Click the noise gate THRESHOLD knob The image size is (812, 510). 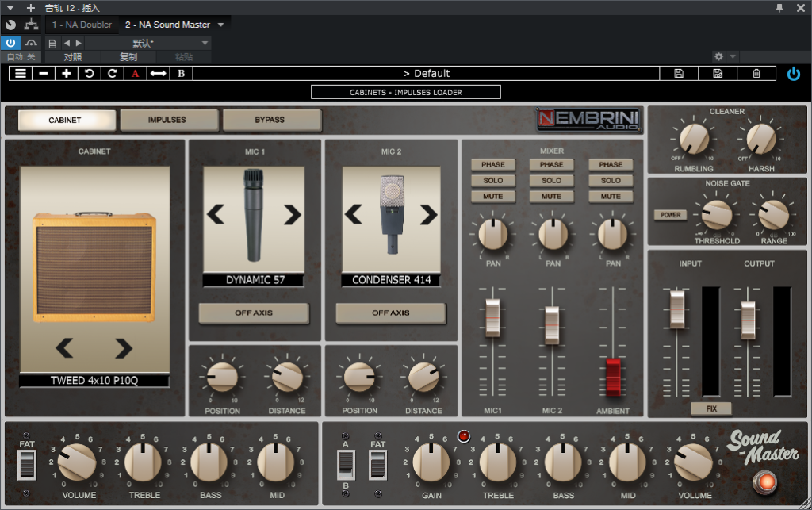pyautogui.click(x=717, y=214)
